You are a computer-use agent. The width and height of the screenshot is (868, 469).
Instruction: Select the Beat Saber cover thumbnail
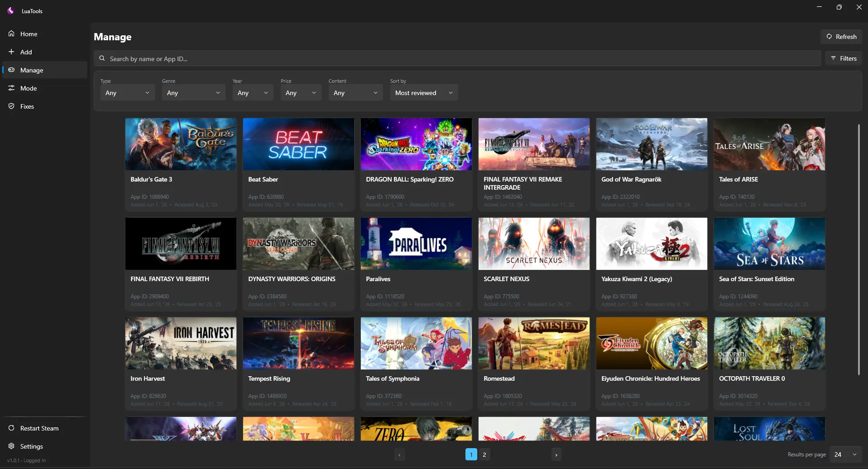coord(298,144)
